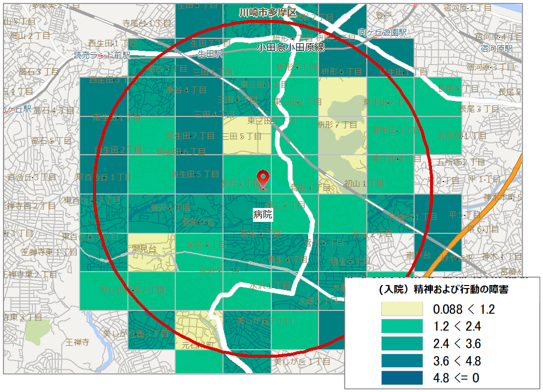Click the 長尾3丁目 area label
This screenshot has width=543, height=392.
(x=479, y=109)
